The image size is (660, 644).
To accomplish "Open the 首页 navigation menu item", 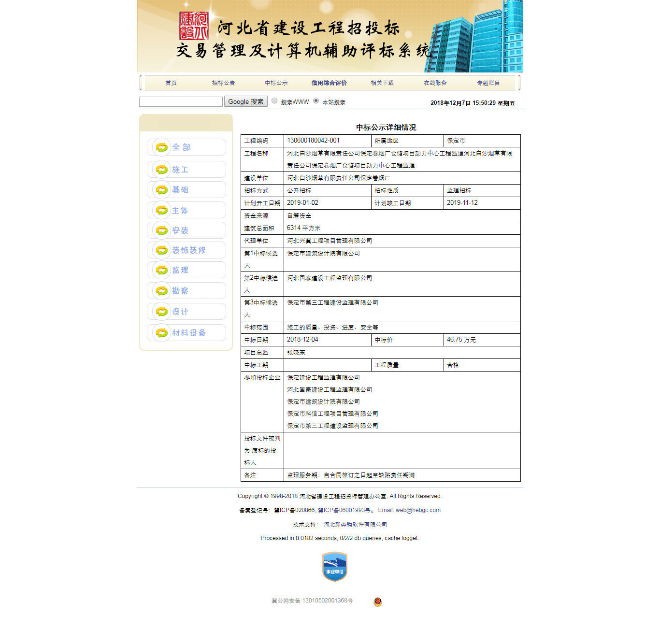I will tap(171, 83).
